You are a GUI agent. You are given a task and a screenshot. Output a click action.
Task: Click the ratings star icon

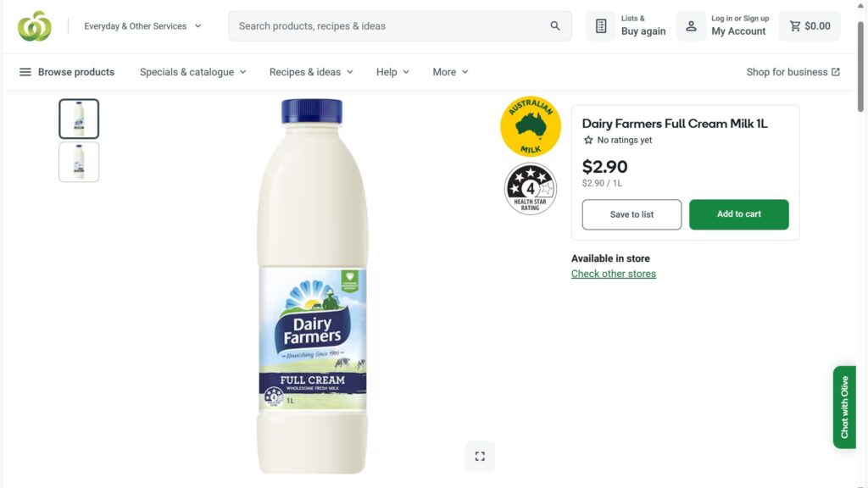588,141
